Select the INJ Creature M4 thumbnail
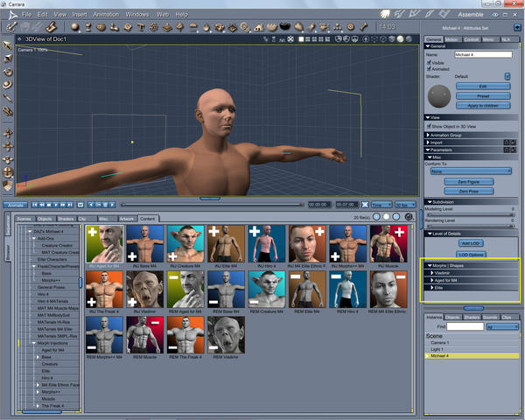The height and width of the screenshot is (420, 525). point(185,243)
